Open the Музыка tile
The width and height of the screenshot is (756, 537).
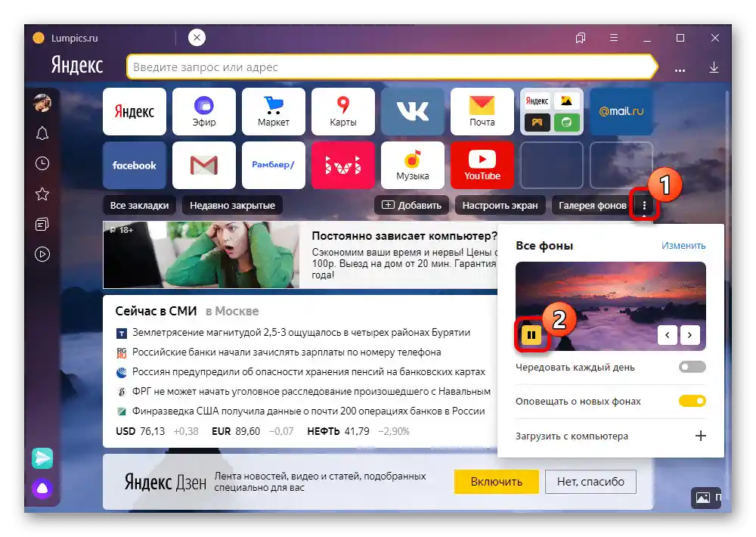coord(412,165)
